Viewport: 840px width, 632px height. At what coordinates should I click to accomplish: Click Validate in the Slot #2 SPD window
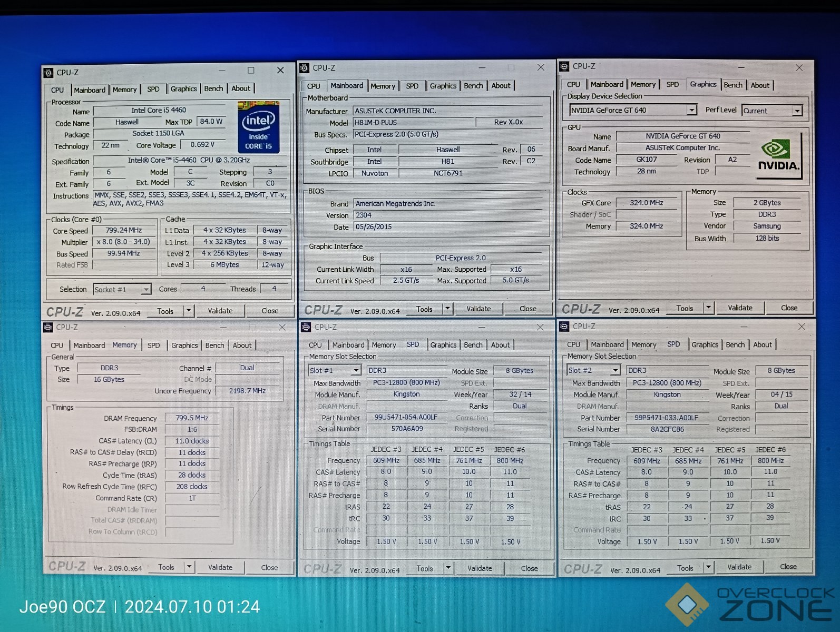pos(739,567)
